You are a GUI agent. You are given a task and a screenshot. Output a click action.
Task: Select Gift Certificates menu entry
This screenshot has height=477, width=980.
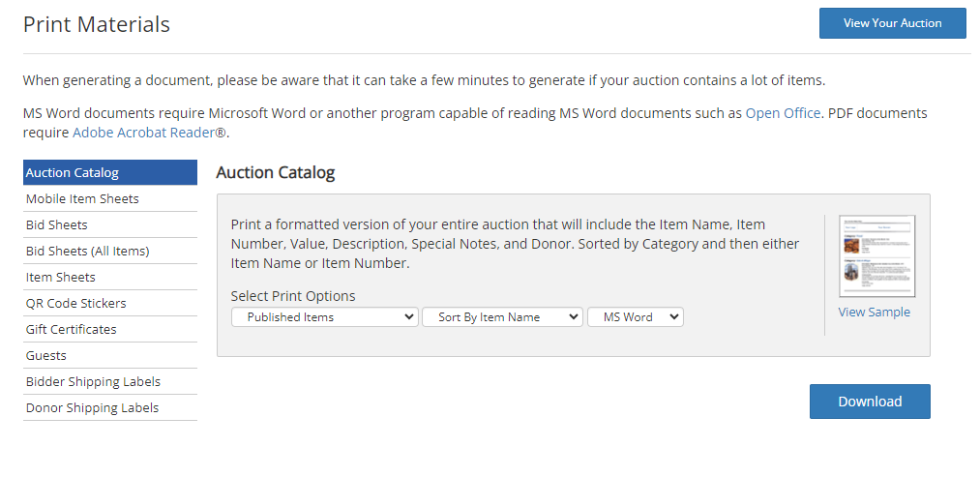tap(110, 330)
